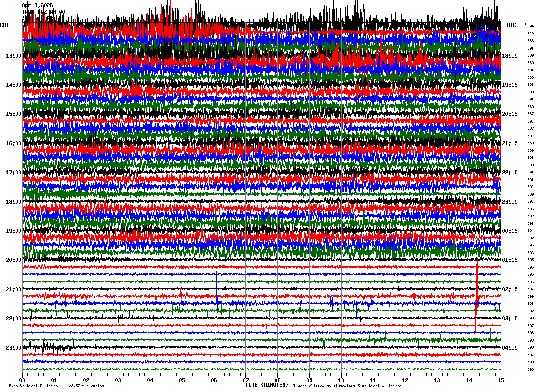This screenshot has width=536, height=392.
Task: Click the '14' minute tick label
Action: (x=469, y=380)
